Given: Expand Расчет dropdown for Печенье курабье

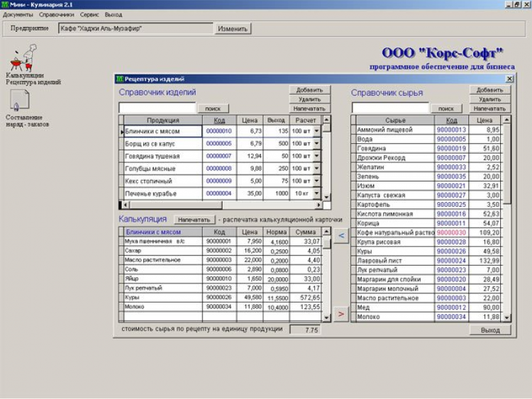Looking at the screenshot, I should click(316, 193).
